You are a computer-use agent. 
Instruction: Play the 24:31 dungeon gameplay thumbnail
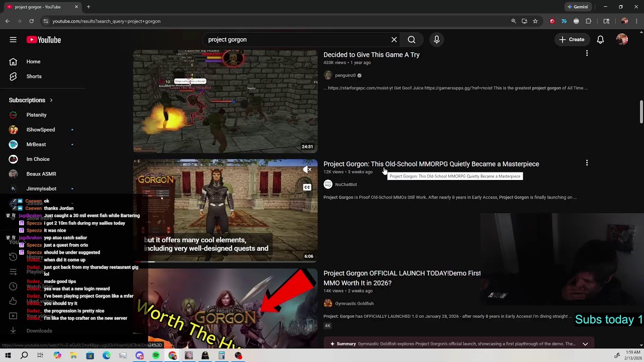[225, 101]
